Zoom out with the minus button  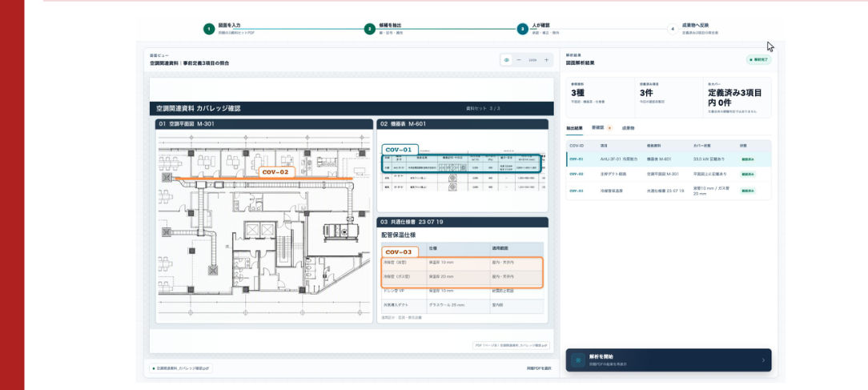click(519, 60)
